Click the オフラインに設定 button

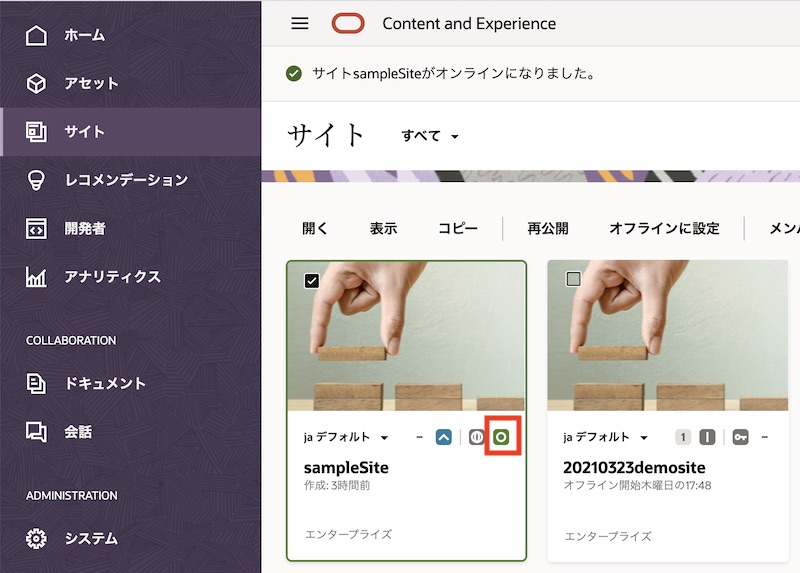[x=664, y=228]
